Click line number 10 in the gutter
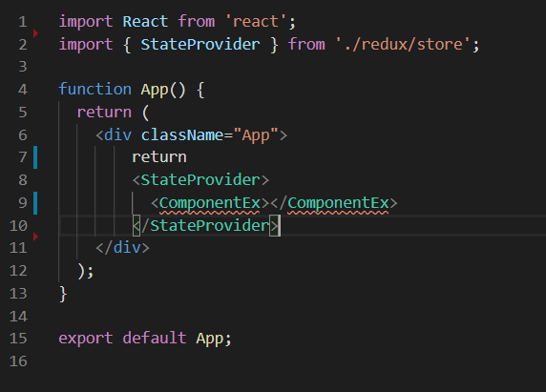546x392 pixels. coord(18,226)
